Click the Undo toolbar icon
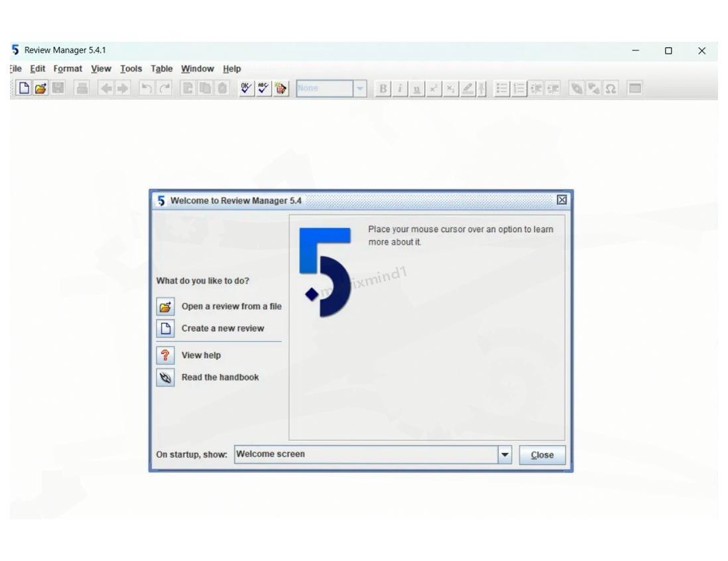This screenshot has width=728, height=561. point(147,88)
